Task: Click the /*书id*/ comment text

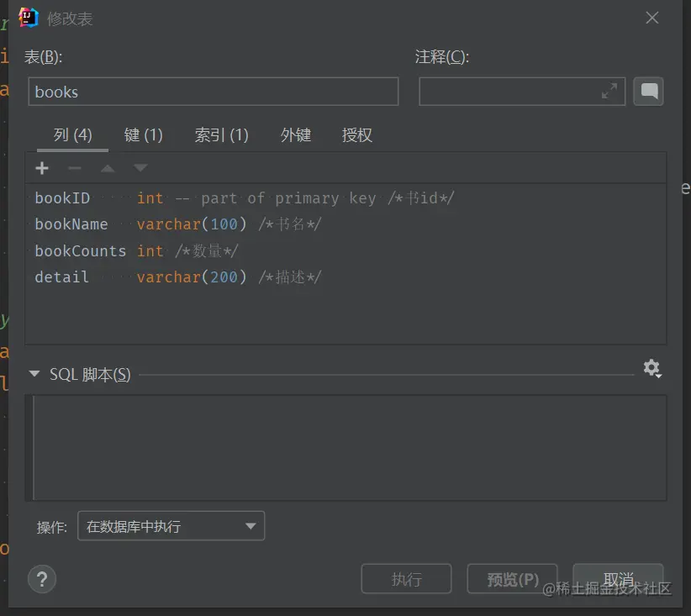Action: [421, 197]
